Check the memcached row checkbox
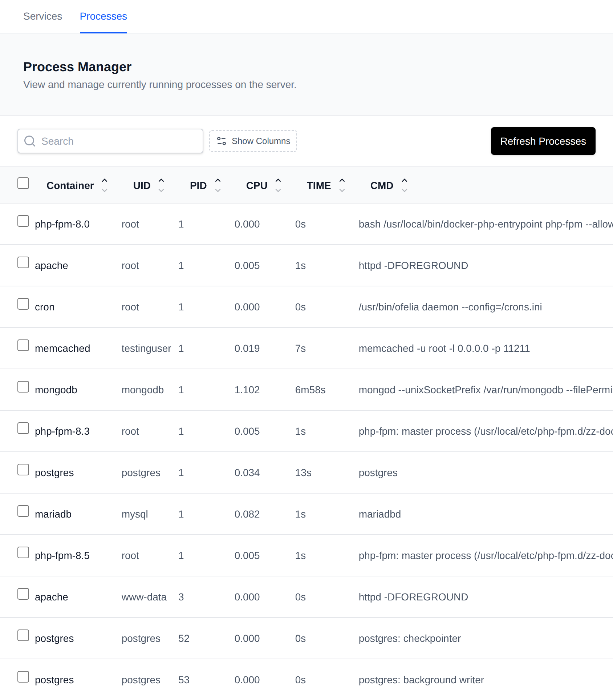This screenshot has width=613, height=700. coord(23,345)
